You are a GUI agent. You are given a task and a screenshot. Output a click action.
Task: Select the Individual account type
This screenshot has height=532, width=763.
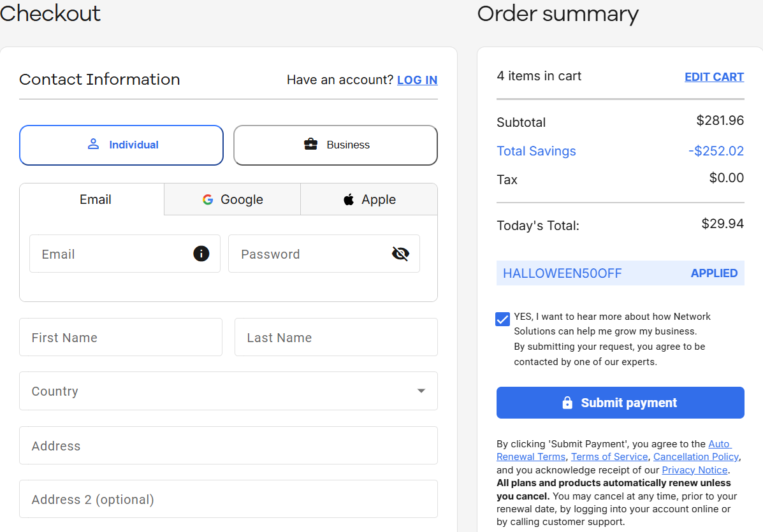(x=121, y=145)
